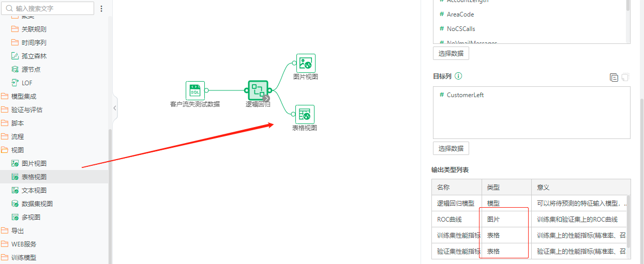The image size is (644, 264).
Task: Click the info icon beside 目标列
Action: click(458, 76)
